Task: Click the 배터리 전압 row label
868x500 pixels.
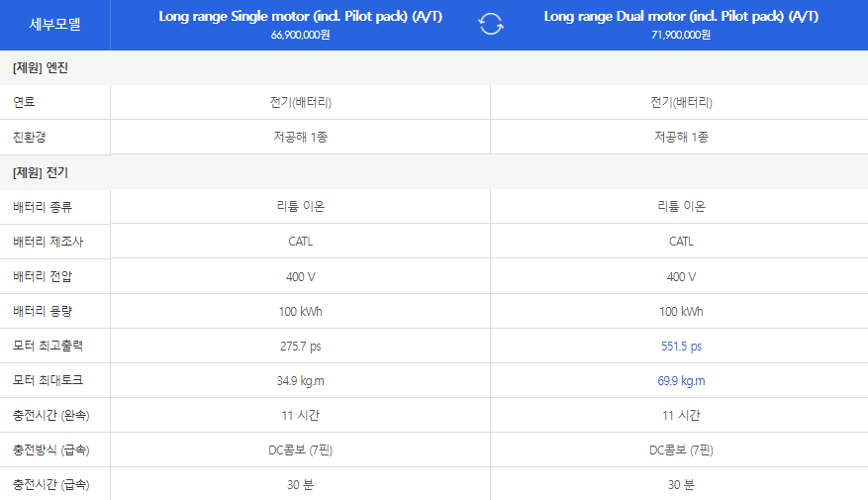Action: click(43, 276)
